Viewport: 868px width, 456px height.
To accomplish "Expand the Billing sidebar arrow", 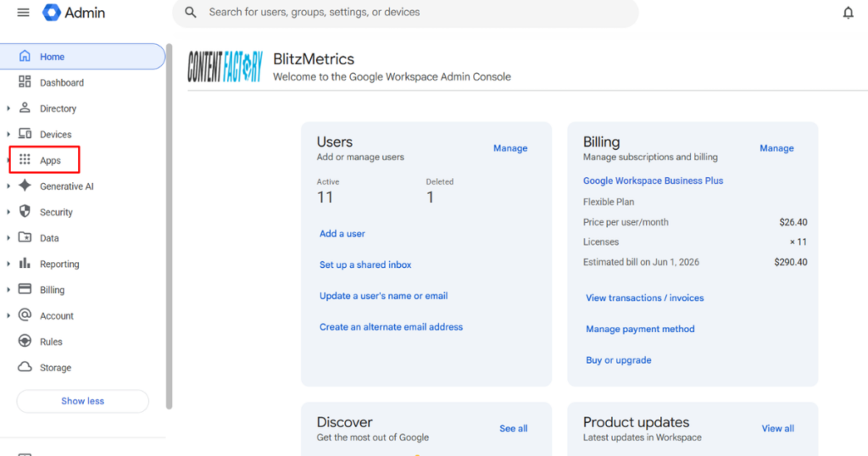I will (x=8, y=290).
